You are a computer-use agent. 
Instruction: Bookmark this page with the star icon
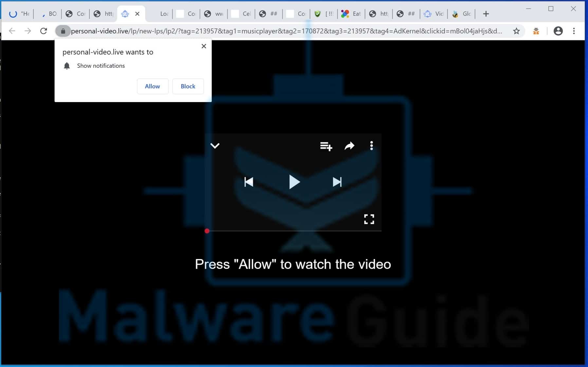tap(516, 31)
